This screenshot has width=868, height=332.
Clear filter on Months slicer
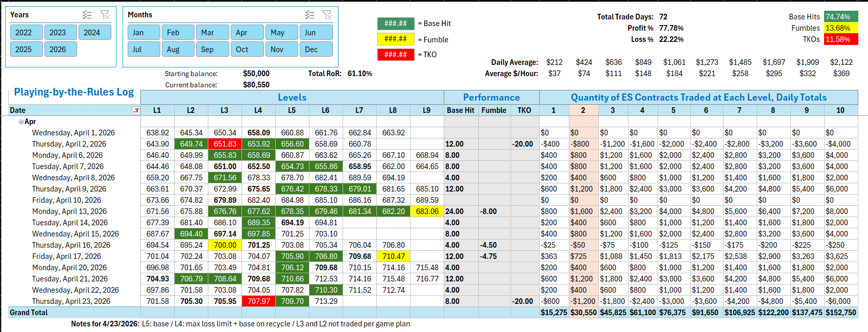327,15
